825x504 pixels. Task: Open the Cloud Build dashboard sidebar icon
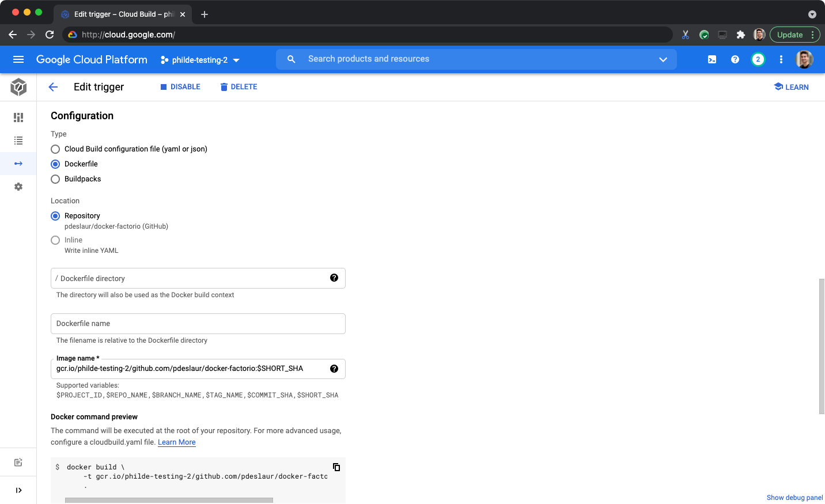pyautogui.click(x=18, y=118)
